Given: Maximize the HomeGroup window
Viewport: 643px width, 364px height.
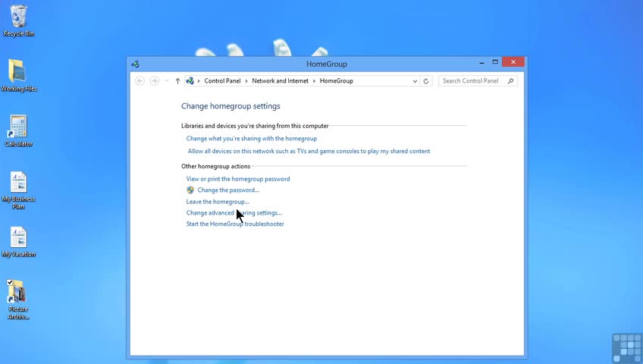Looking at the screenshot, I should tap(495, 62).
